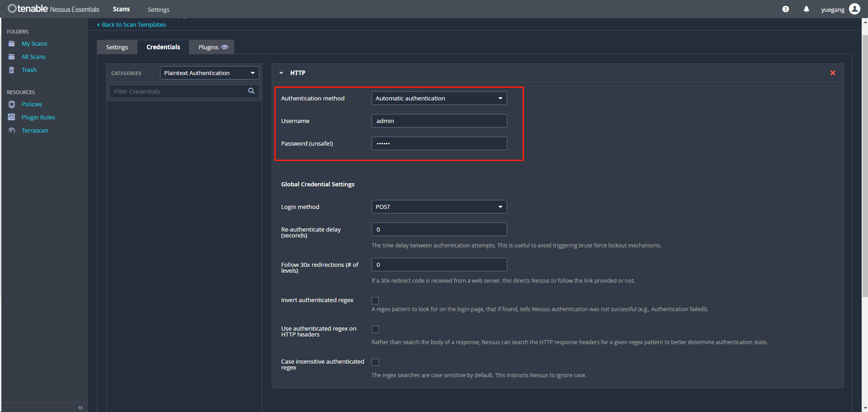This screenshot has height=412, width=868.
Task: Switch to the Settings tab
Action: click(117, 47)
